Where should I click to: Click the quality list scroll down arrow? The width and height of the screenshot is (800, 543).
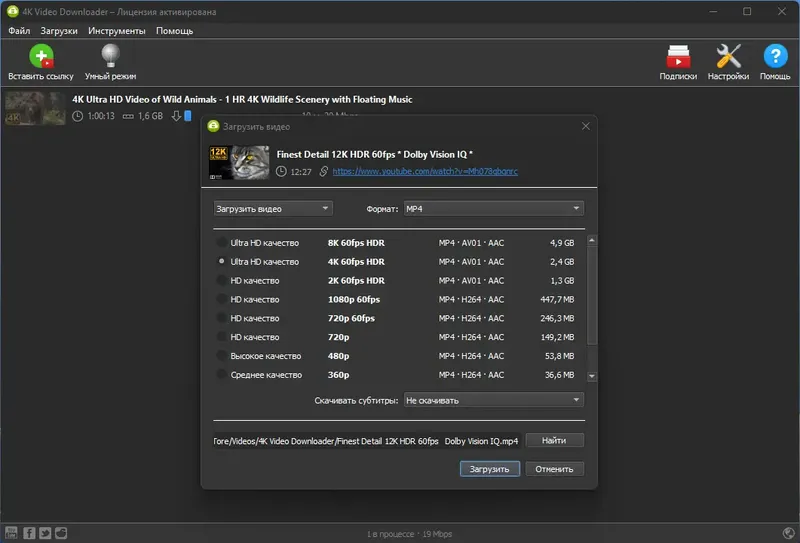coord(592,376)
